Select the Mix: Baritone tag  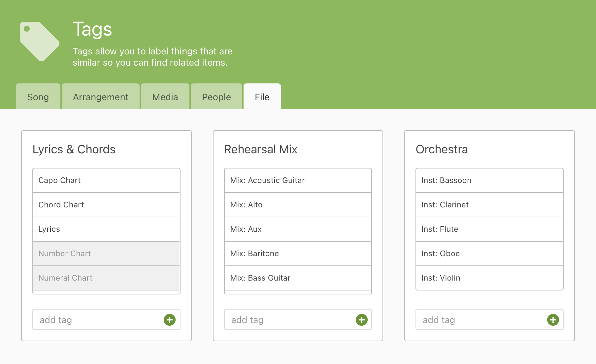[x=298, y=253]
